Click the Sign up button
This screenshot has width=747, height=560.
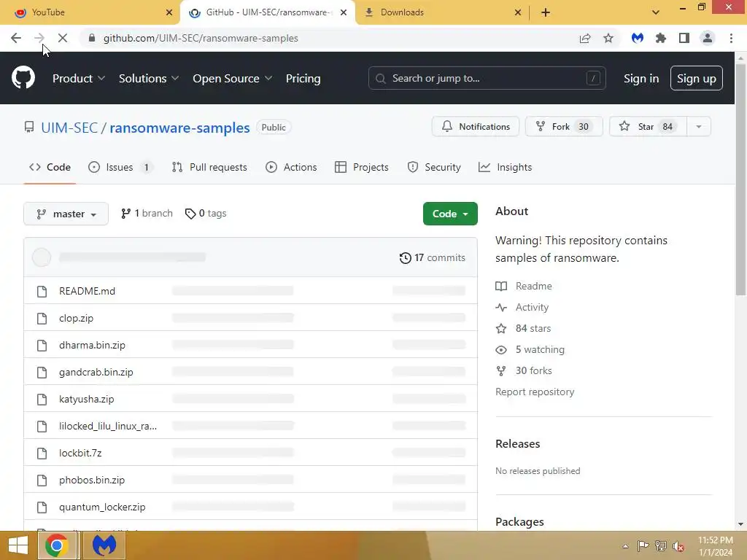(x=696, y=79)
